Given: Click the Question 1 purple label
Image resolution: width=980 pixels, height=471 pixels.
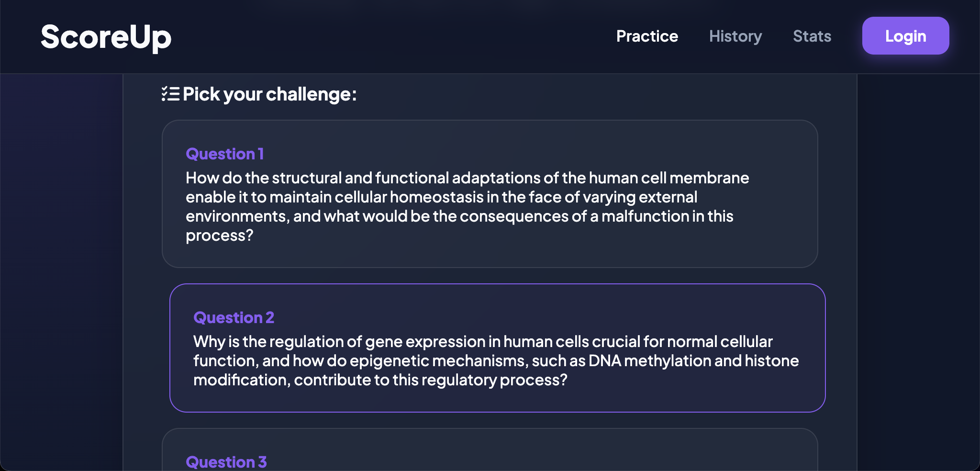Looking at the screenshot, I should (x=225, y=154).
